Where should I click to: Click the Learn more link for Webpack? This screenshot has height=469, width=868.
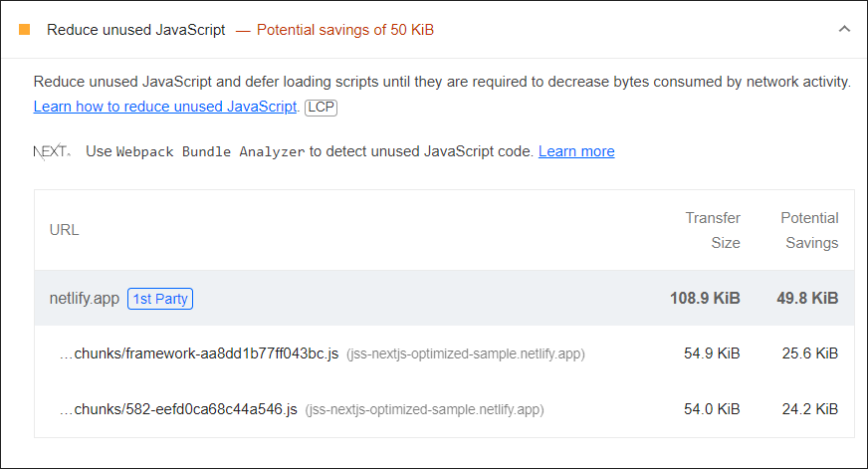click(576, 151)
